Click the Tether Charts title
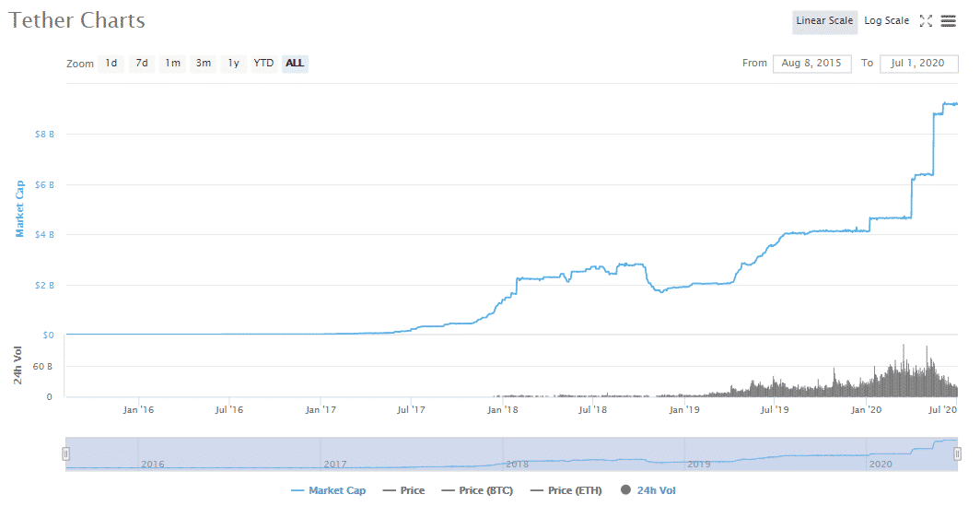This screenshot has height=506, width=980. tap(76, 20)
